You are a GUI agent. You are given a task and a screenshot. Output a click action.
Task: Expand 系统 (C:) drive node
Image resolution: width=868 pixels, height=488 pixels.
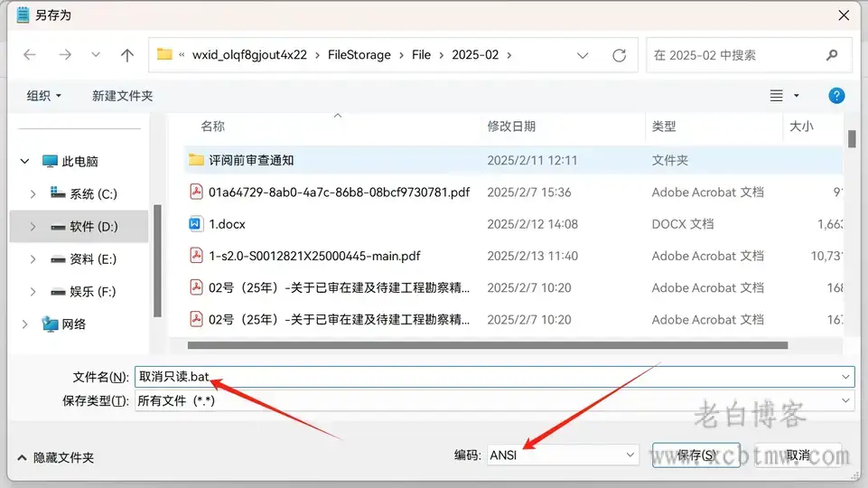[33, 194]
